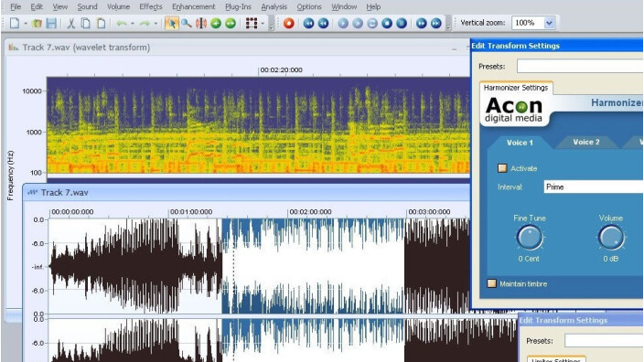Open the Plug-Ins menu
The image size is (644, 362).
coord(238,6)
